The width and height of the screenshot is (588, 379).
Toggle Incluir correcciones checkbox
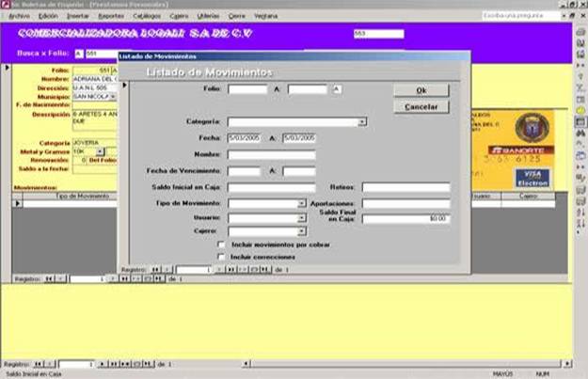pos(221,257)
